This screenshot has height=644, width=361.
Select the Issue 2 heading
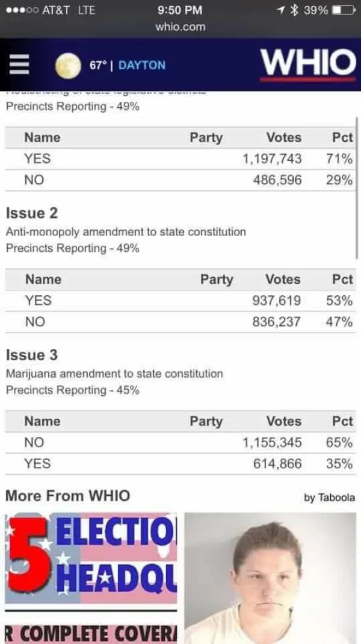(32, 213)
